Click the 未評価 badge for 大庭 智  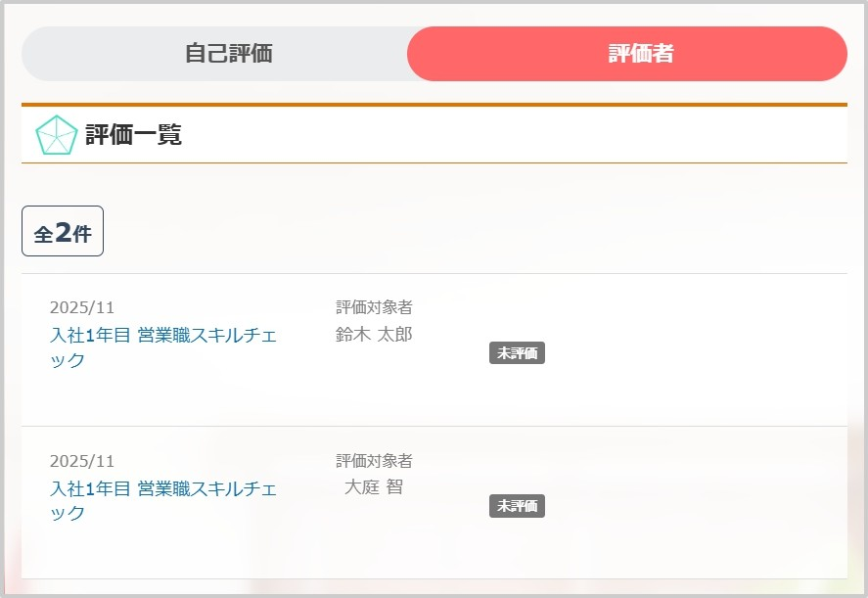(517, 506)
